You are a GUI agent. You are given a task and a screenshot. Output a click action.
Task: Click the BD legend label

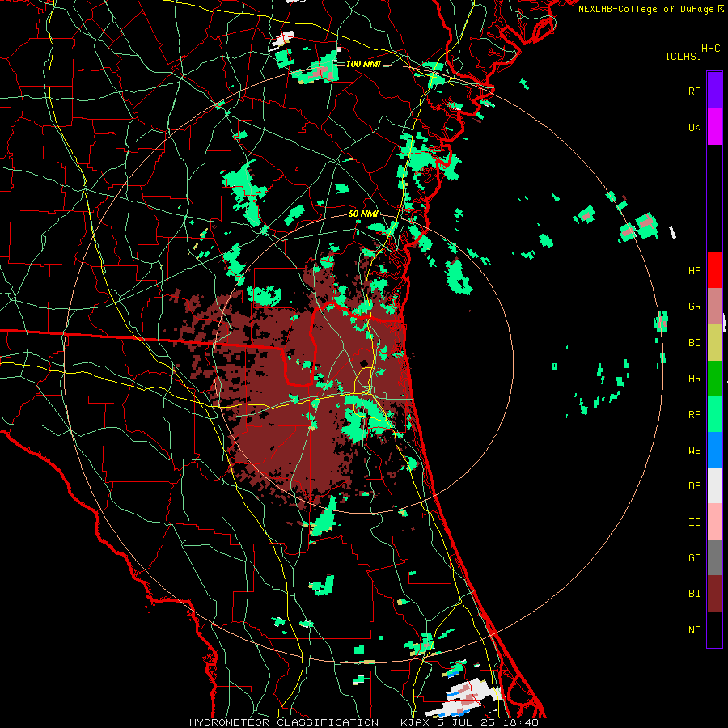pos(694,343)
